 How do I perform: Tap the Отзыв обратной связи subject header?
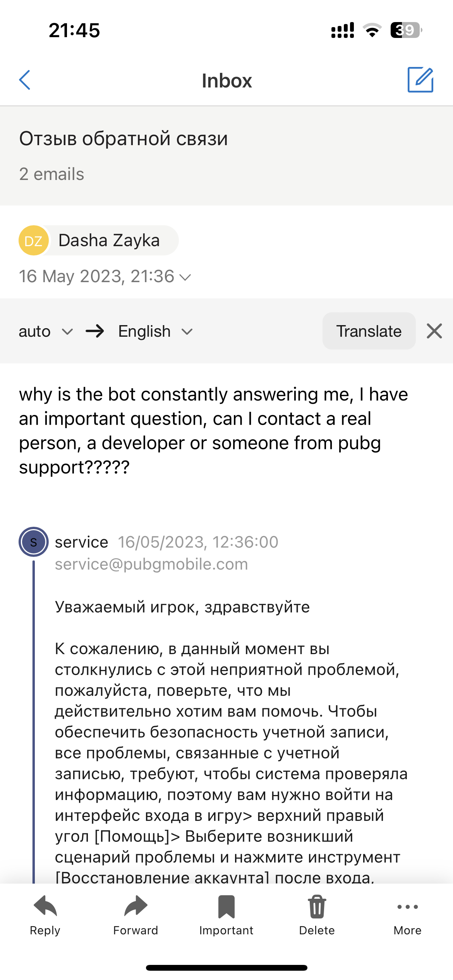coord(124,139)
